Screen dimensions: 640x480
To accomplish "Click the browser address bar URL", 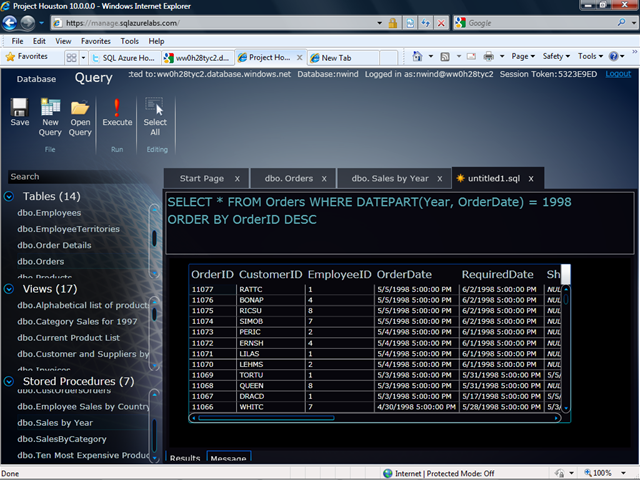I will tap(122, 23).
